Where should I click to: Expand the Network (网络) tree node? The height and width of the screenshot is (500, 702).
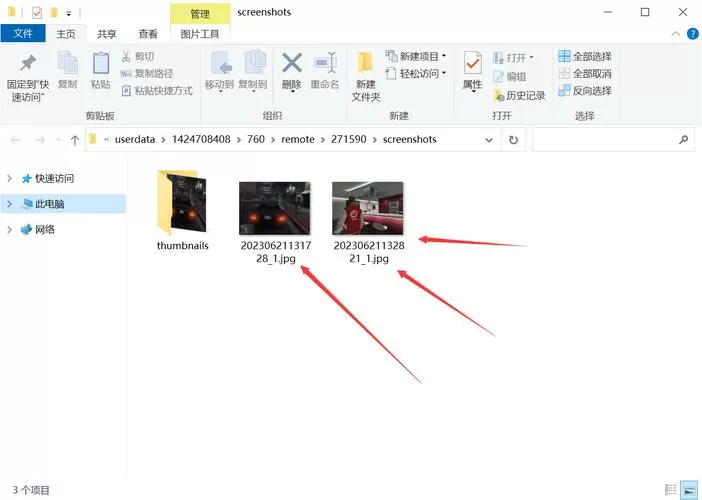tap(9, 230)
